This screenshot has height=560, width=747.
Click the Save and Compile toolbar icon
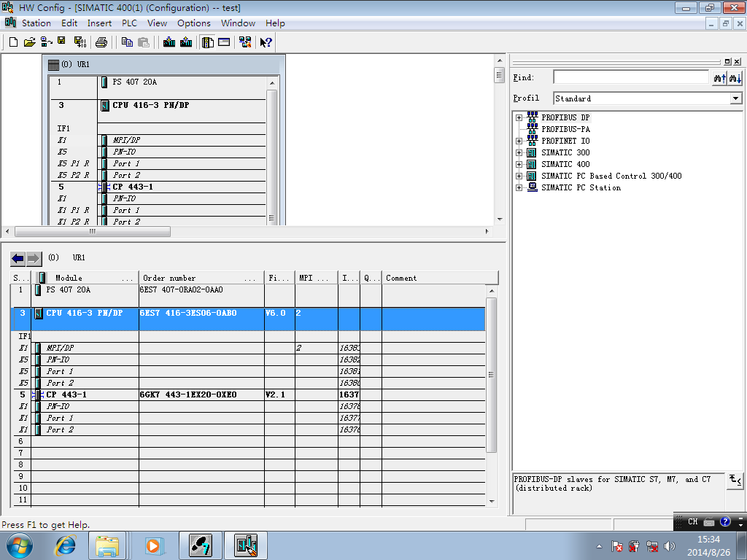click(x=80, y=42)
